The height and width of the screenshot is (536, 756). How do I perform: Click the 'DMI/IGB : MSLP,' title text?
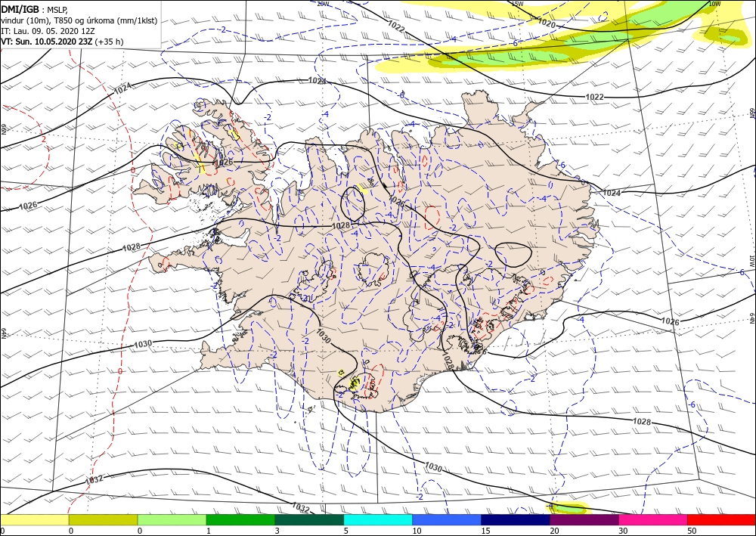pos(35,8)
